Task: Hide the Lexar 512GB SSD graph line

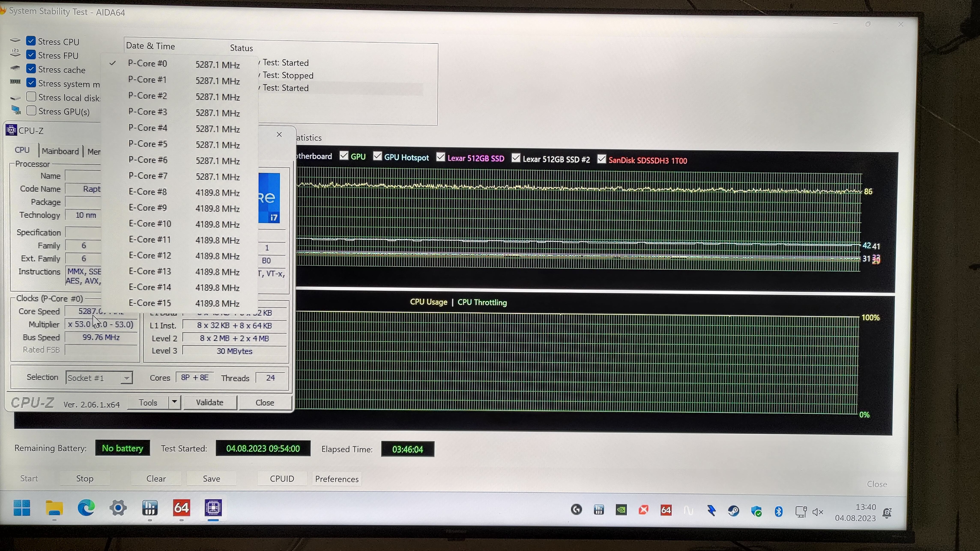Action: [441, 157]
